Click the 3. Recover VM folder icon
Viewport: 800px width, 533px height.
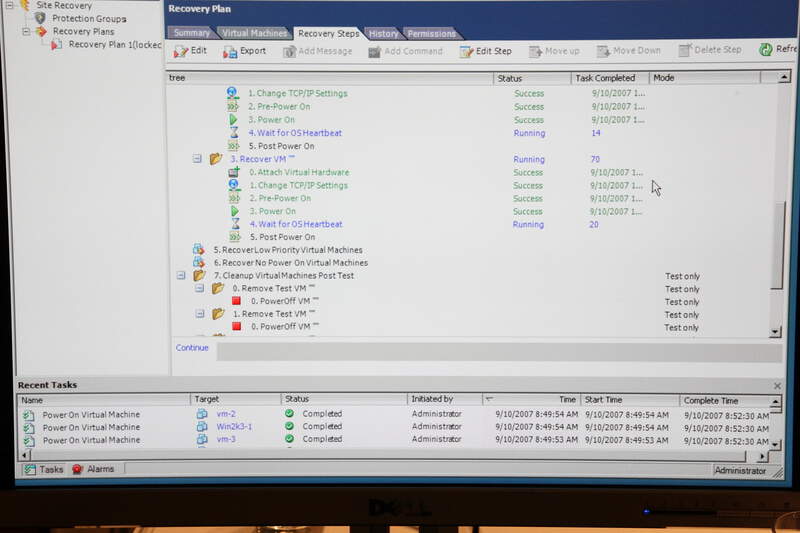pyautogui.click(x=216, y=159)
